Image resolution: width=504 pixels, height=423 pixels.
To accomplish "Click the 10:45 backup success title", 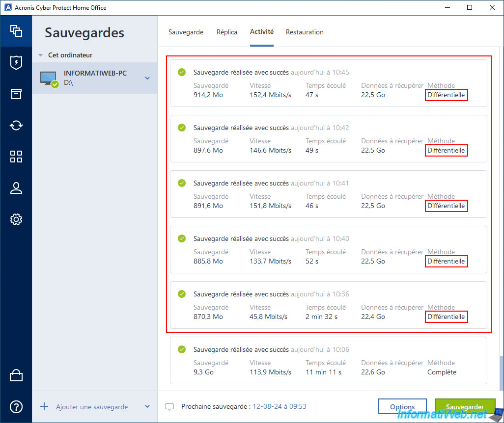I will click(241, 72).
